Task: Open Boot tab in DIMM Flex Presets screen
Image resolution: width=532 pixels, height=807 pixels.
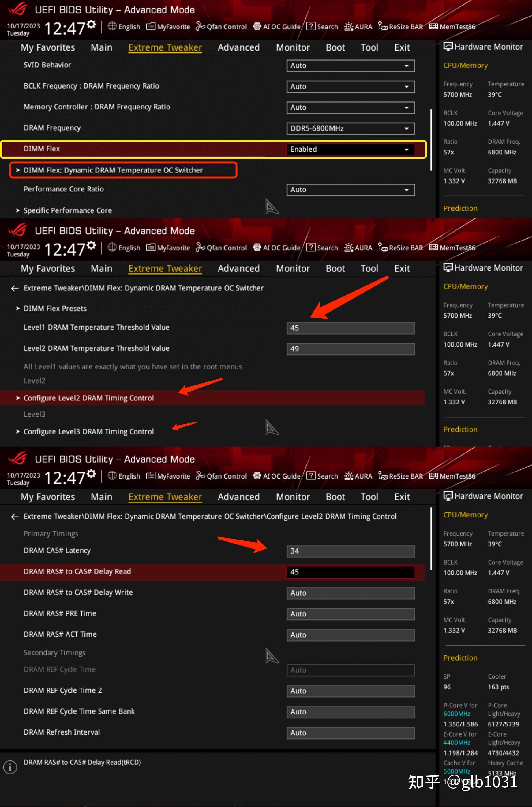Action: tap(335, 269)
